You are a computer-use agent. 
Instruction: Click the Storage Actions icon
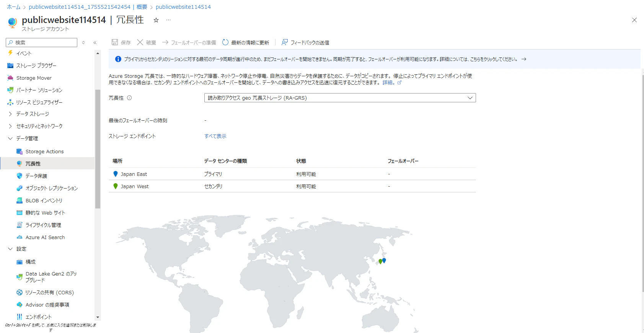[20, 151]
